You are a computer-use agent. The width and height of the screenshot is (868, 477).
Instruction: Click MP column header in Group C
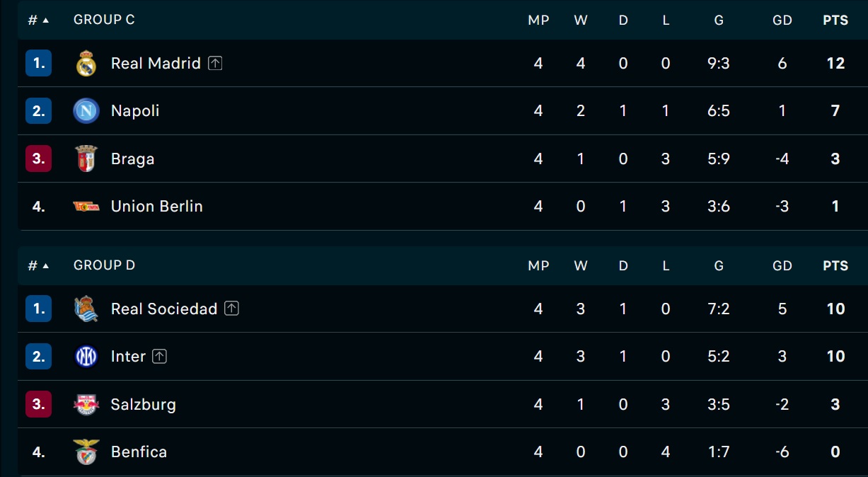pyautogui.click(x=538, y=21)
